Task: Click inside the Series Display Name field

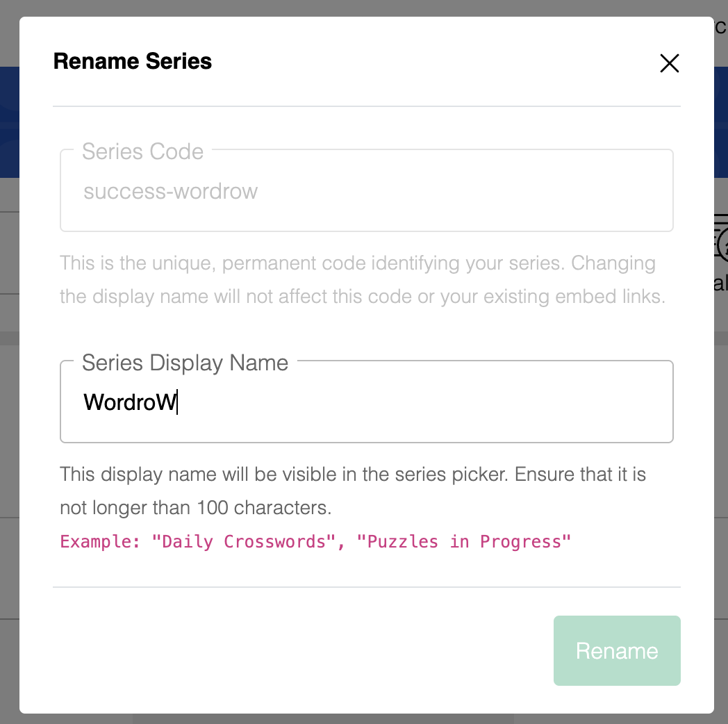Action: [x=367, y=402]
